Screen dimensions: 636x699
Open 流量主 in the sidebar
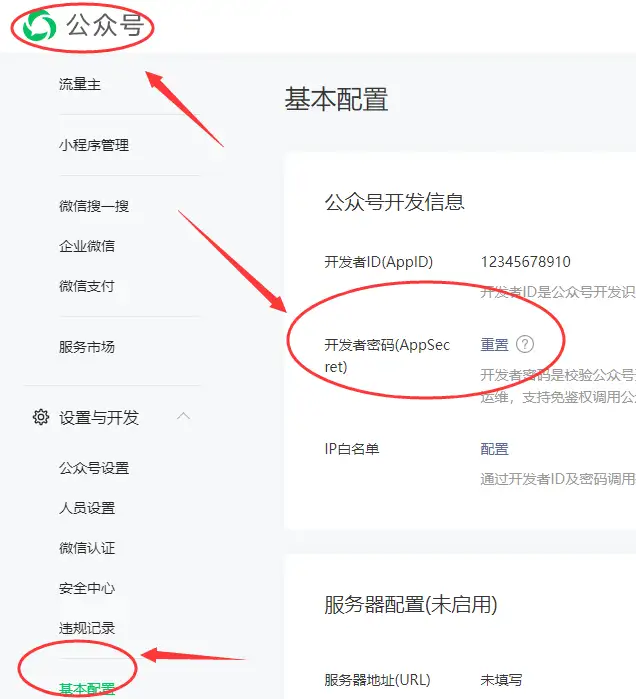pos(80,84)
